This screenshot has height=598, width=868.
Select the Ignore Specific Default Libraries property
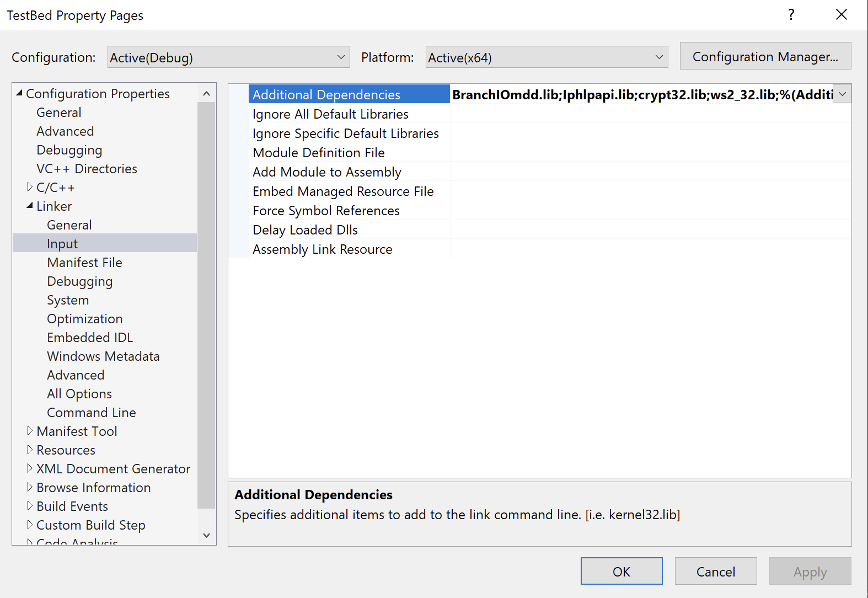346,134
